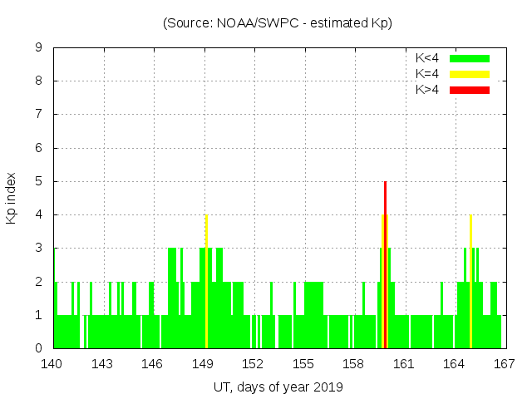
Task: Click the 'K<4' legend text label
Action: [426, 58]
